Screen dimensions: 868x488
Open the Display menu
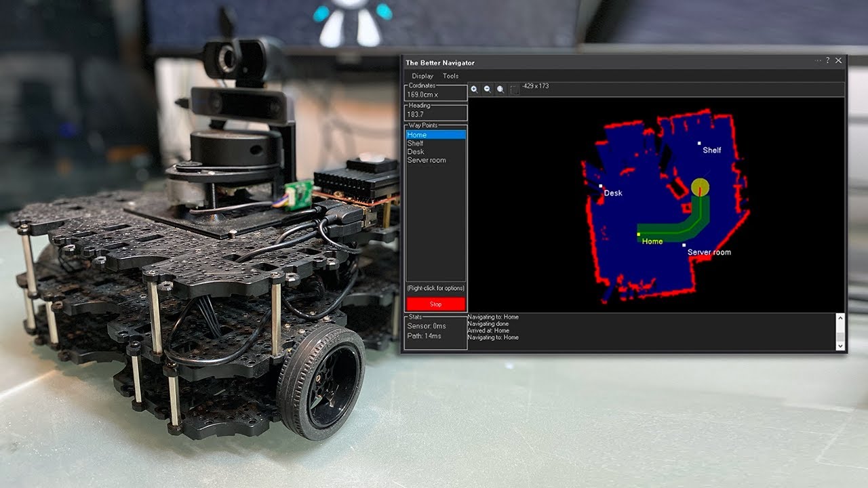(422, 76)
